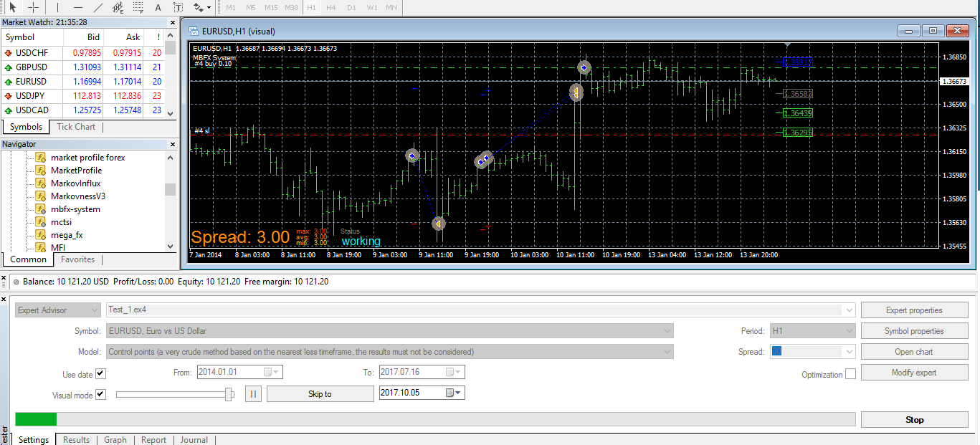This screenshot has width=980, height=445.
Task: Switch chart to MN timeframe
Action: 391,7
